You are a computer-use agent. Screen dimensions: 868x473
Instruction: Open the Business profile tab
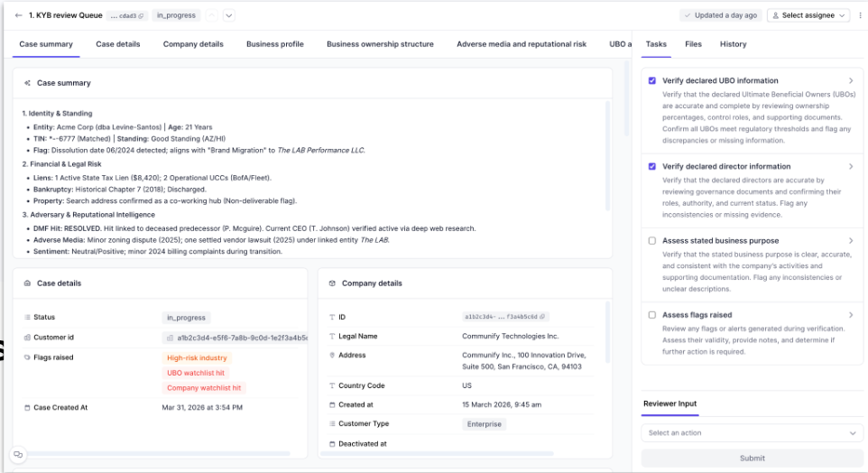click(275, 44)
